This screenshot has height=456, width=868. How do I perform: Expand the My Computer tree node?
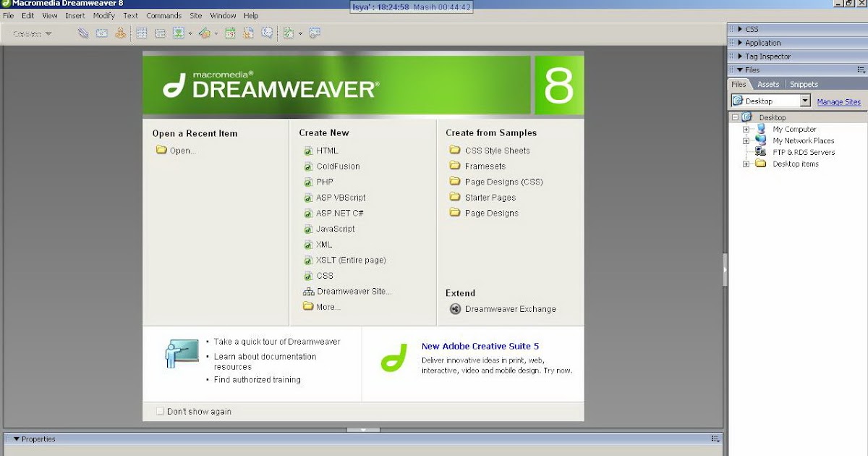tap(746, 130)
